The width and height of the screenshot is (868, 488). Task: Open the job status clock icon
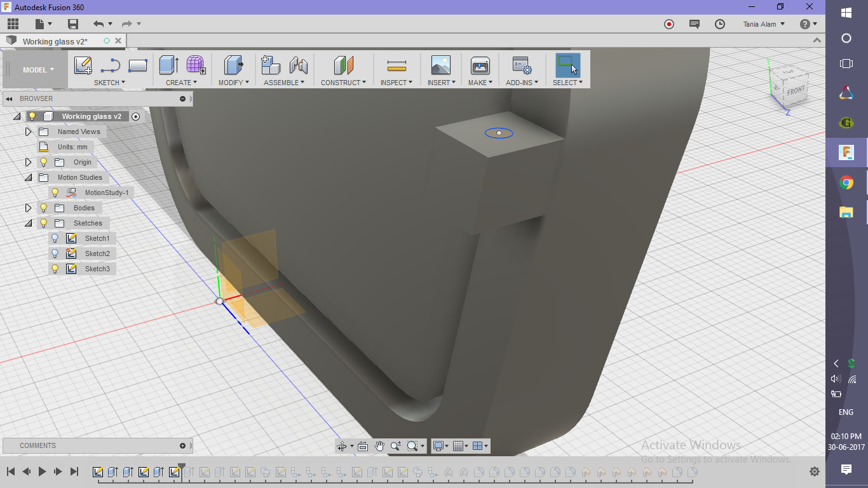point(720,24)
